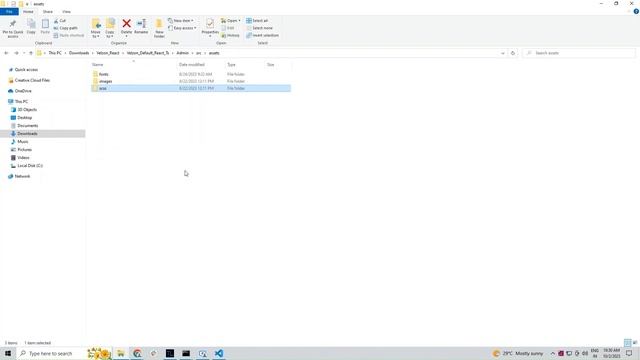Open OneDrive in navigation pane

click(23, 91)
